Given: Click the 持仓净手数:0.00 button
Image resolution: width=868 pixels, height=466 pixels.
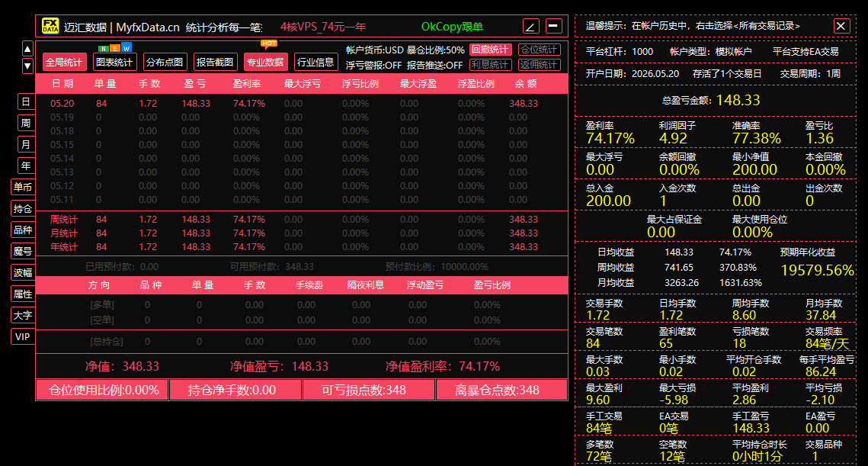Looking at the screenshot, I should [235, 390].
